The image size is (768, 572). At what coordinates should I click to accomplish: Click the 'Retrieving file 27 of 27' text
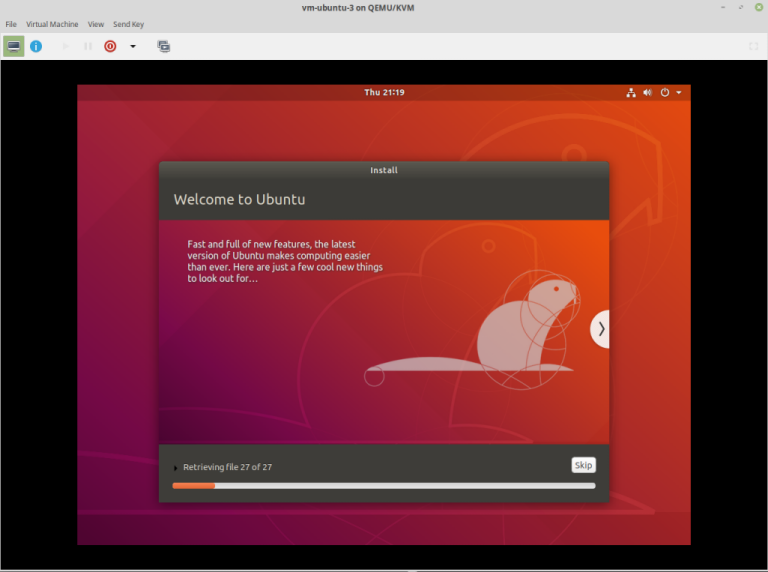click(227, 467)
